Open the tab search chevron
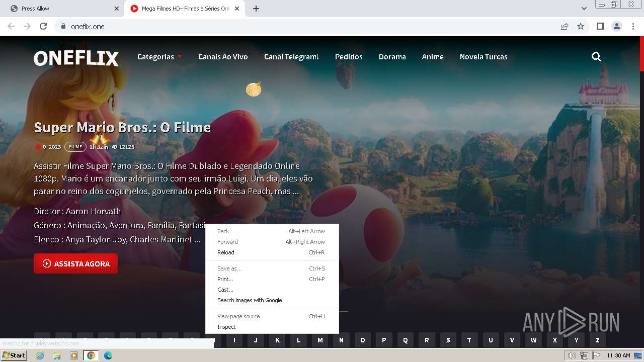 (584, 9)
